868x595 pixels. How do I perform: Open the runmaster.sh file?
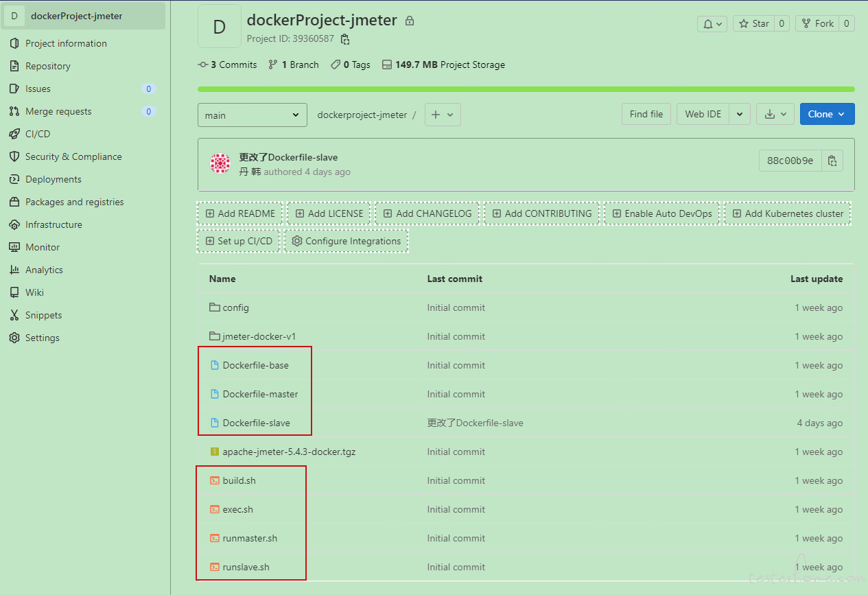point(250,538)
